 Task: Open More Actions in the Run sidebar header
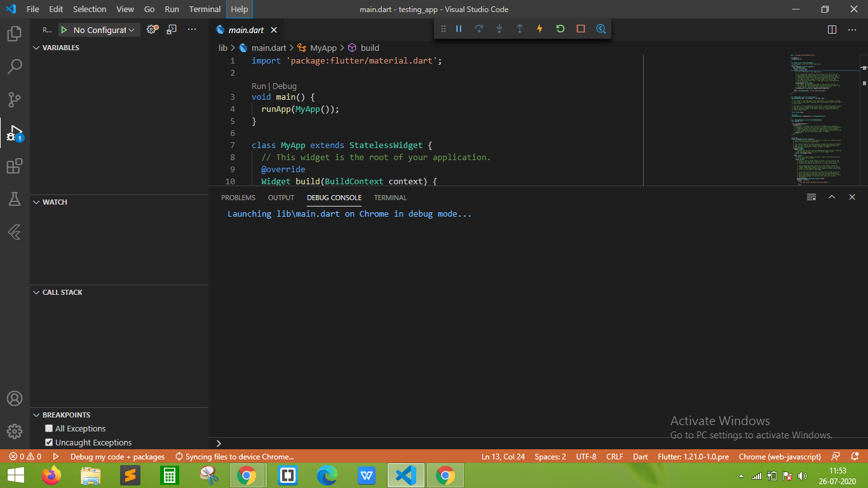point(192,30)
